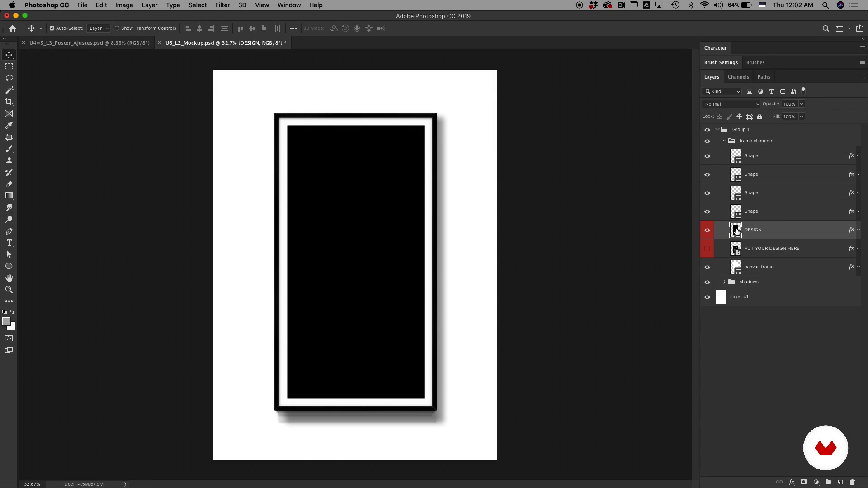
Task: Enable Show Transform Controls checkbox
Action: 117,28
